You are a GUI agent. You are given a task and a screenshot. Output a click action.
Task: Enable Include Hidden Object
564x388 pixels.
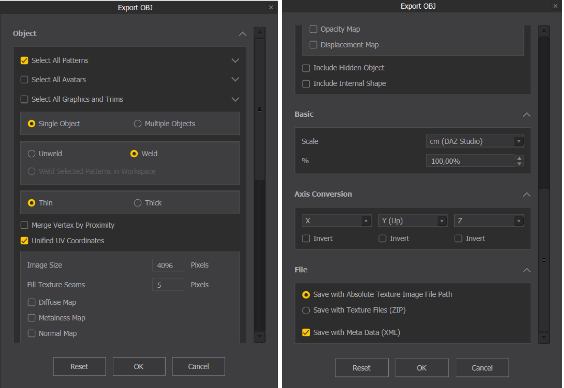(306, 68)
